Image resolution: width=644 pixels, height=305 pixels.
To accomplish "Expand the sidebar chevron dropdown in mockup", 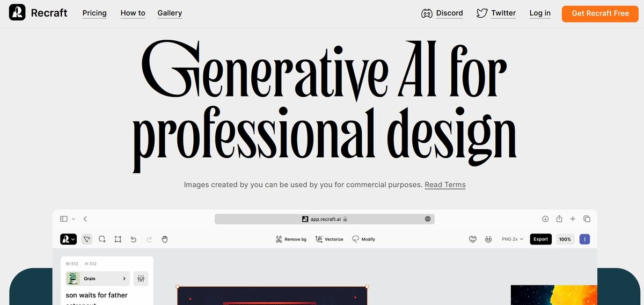I will click(74, 219).
